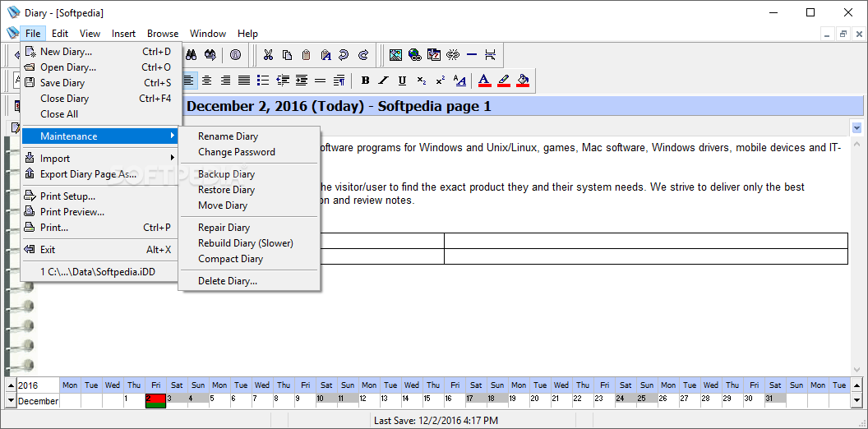The height and width of the screenshot is (429, 868).
Task: Click calendar strip scroll up arrow at right
Action: click(856, 385)
